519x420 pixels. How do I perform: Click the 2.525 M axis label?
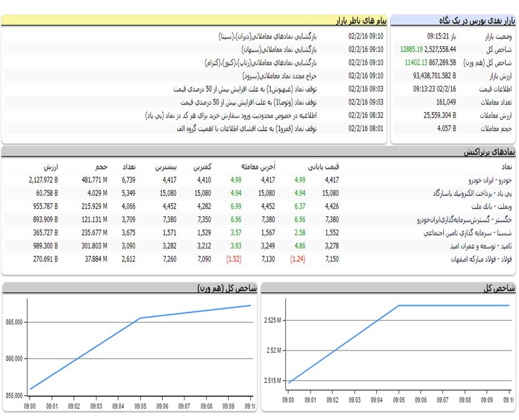tap(272, 320)
